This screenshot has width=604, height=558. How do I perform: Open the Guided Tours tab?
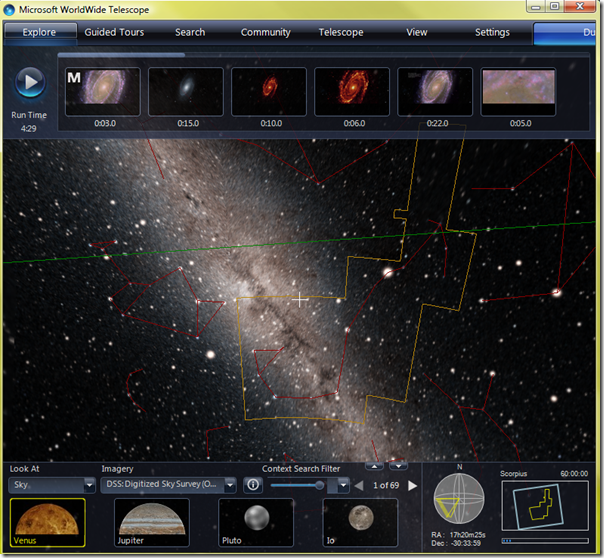tap(114, 32)
